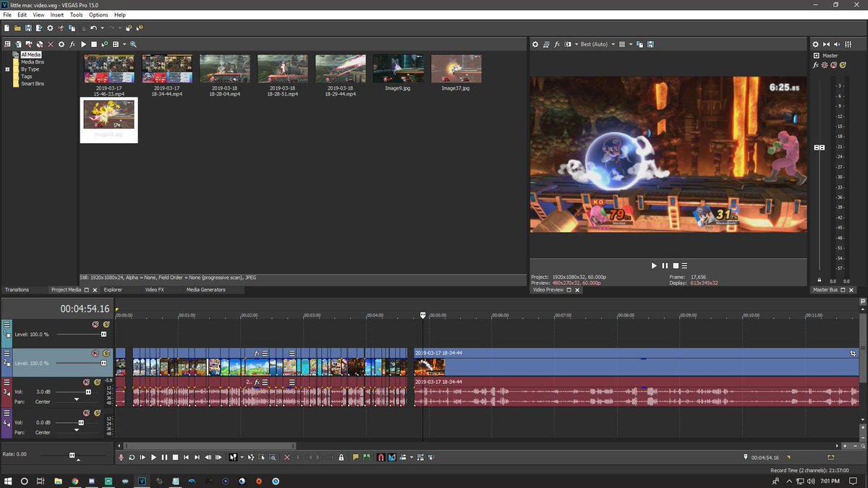The image size is (868, 488).
Task: Stop media preview in the Project Media toolbar
Action: pos(94,44)
